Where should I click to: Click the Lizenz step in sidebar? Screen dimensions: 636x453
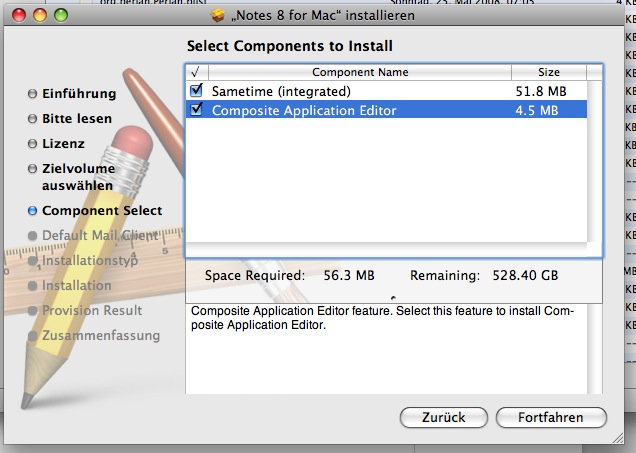63,144
